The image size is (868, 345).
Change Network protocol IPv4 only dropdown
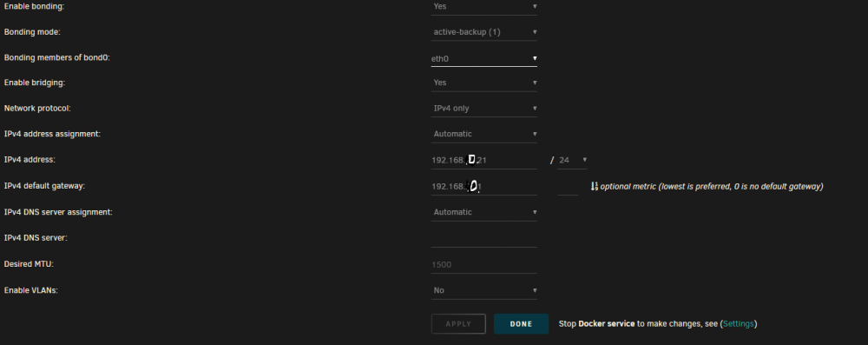(x=483, y=109)
